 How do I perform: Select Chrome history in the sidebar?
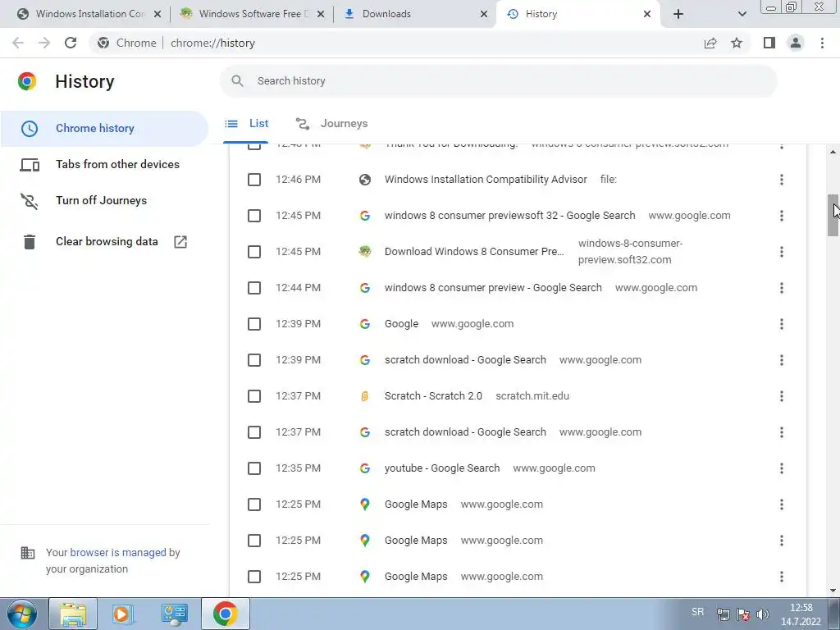pyautogui.click(x=104, y=129)
